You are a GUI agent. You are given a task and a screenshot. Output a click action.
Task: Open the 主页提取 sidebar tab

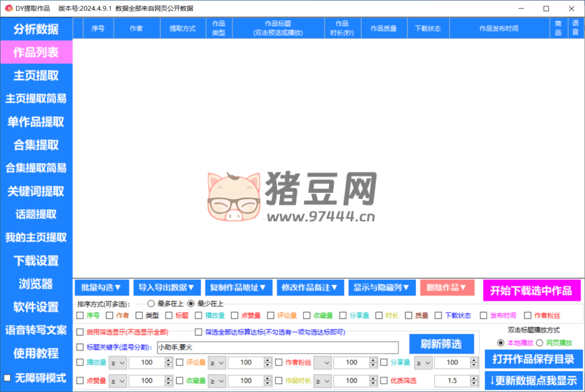tap(36, 76)
